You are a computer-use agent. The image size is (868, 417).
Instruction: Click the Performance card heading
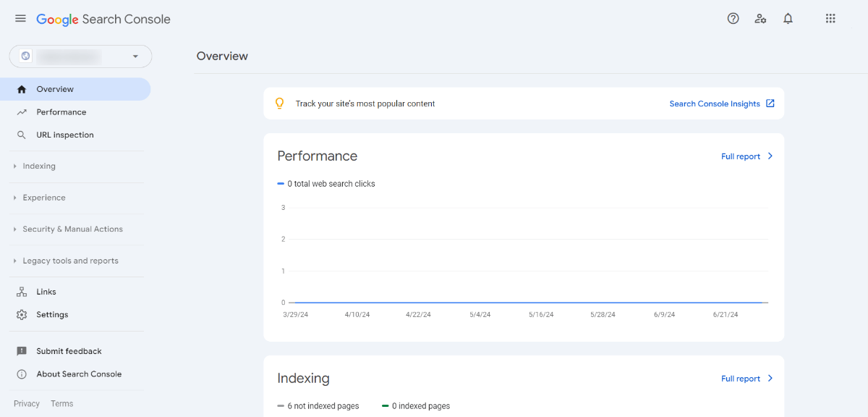pyautogui.click(x=318, y=156)
